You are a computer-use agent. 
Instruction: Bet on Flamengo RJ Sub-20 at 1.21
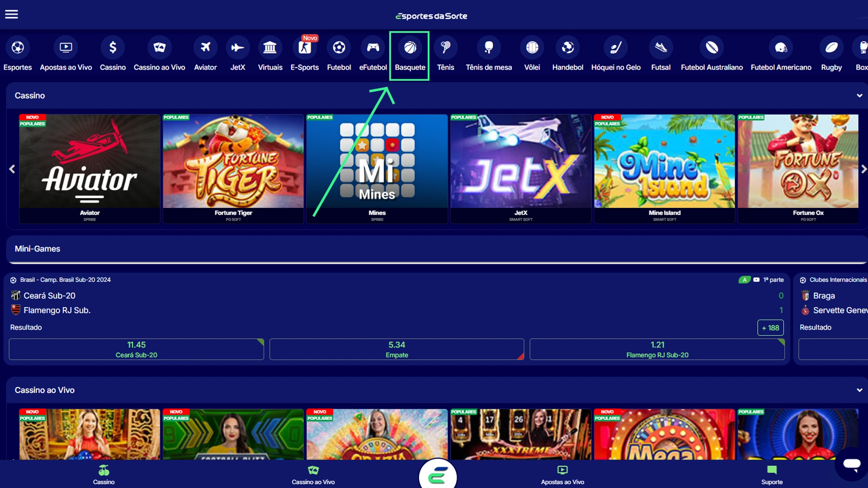[657, 349]
